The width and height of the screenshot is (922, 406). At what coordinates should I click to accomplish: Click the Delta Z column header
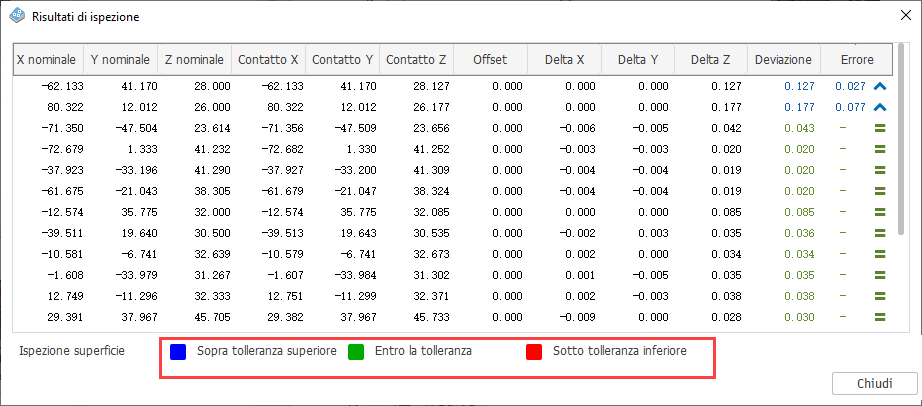point(711,59)
